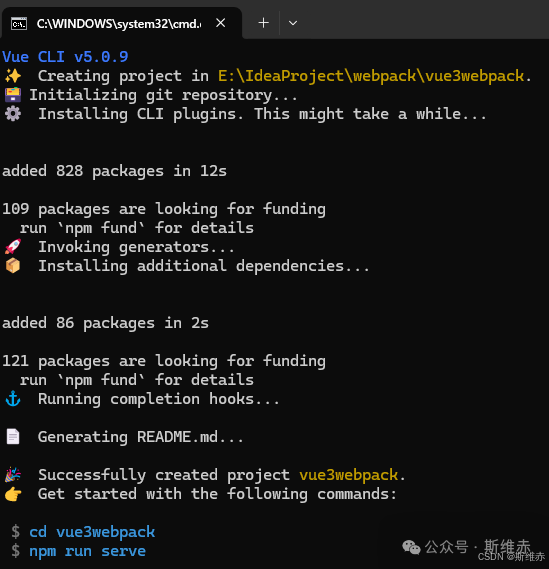The image size is (549, 569).
Task: Click the cd vue3webpack command text
Action: [92, 532]
